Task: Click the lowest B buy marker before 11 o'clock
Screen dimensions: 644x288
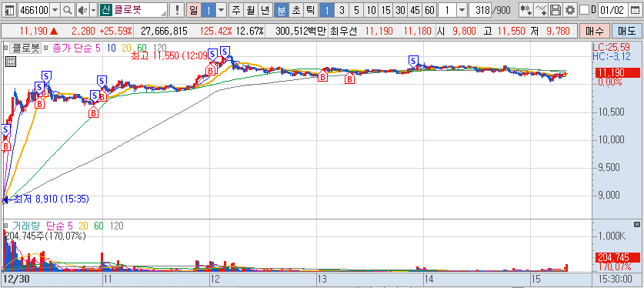Action: click(x=94, y=112)
